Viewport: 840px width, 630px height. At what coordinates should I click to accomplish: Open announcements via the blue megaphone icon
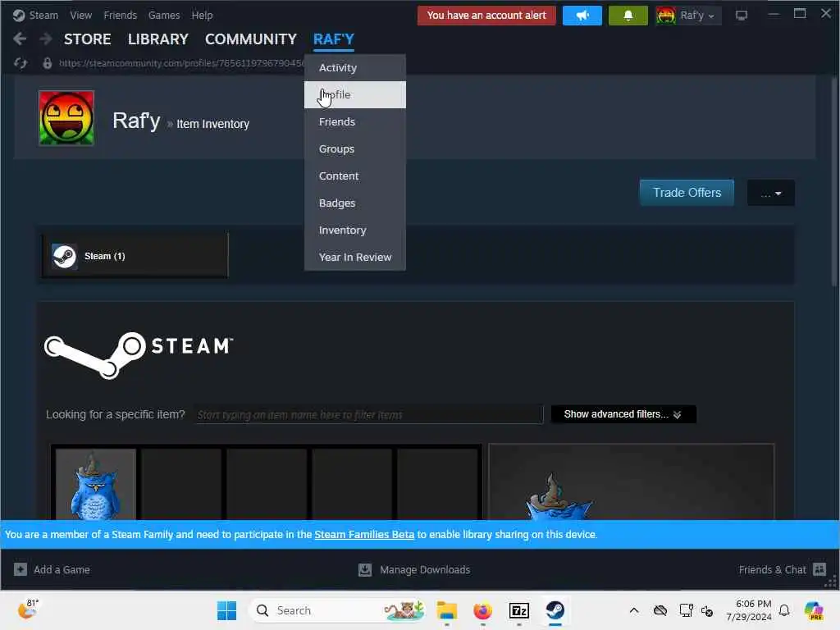click(582, 16)
